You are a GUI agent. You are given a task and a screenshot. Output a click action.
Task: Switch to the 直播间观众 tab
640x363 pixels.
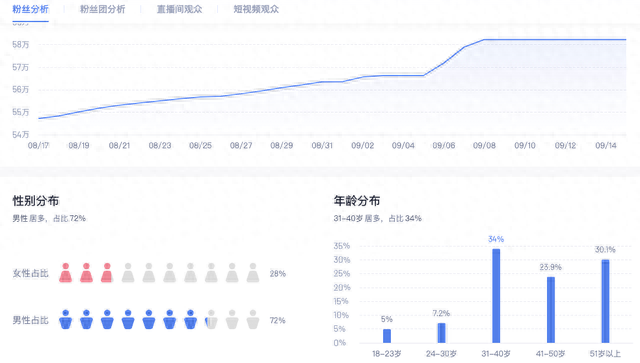click(x=180, y=9)
